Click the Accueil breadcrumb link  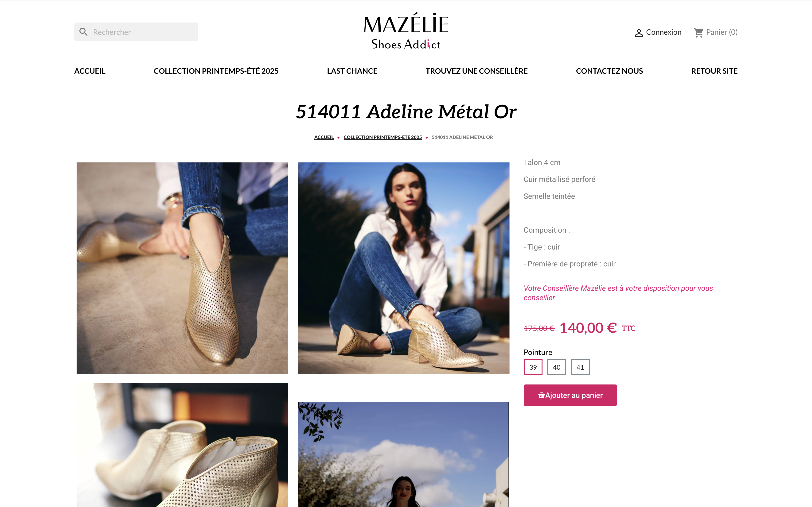pyautogui.click(x=324, y=137)
